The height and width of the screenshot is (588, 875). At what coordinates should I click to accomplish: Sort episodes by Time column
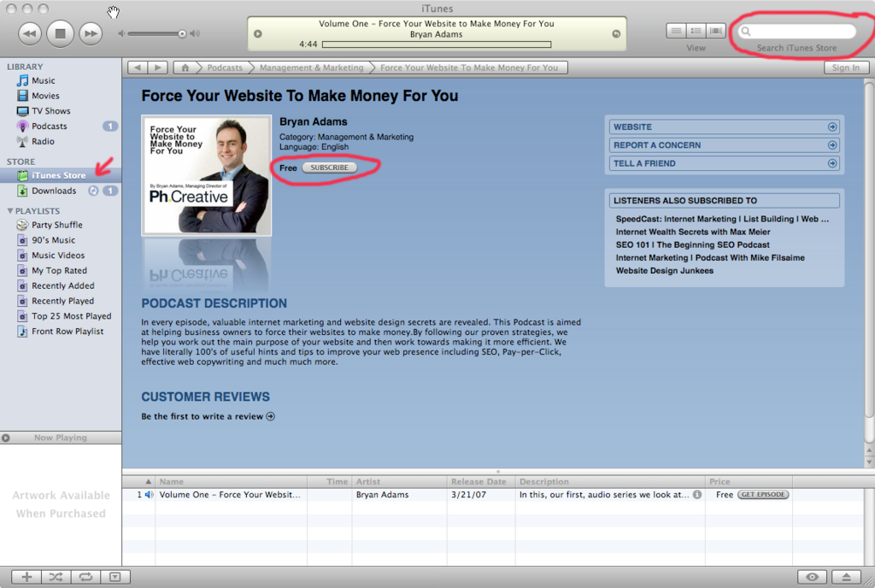coord(329,481)
